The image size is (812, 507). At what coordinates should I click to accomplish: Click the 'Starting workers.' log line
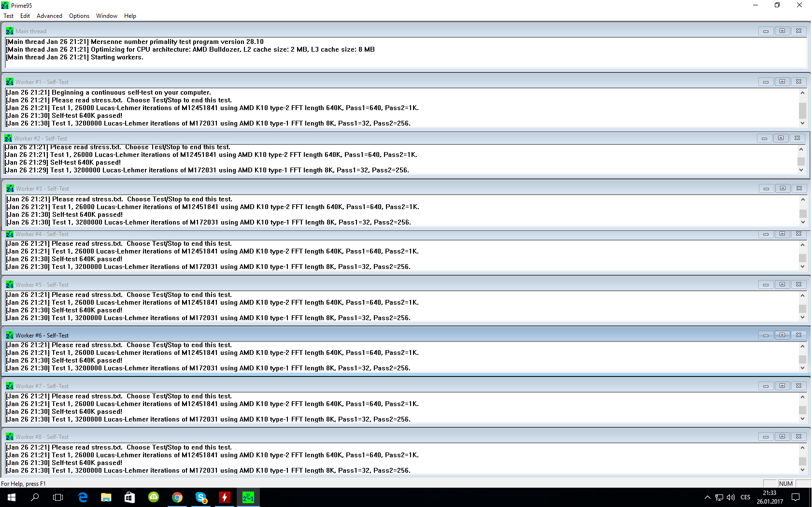(74, 57)
